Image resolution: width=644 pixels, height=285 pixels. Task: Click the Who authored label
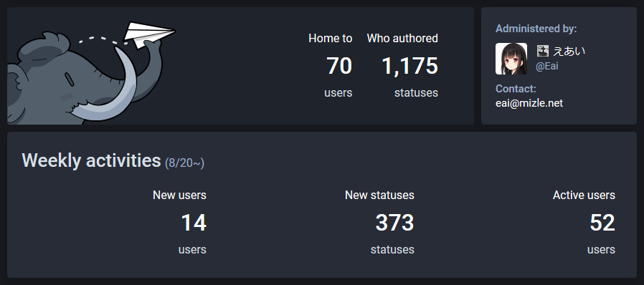[402, 39]
